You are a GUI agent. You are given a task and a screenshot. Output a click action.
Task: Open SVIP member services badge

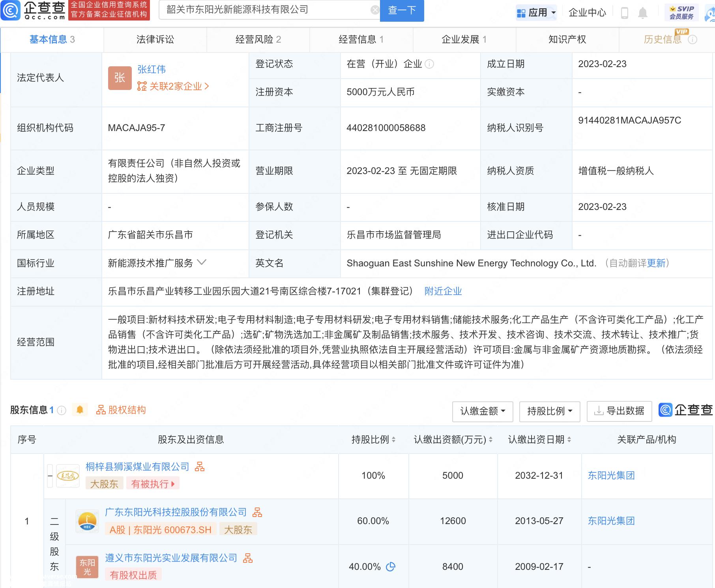click(681, 13)
